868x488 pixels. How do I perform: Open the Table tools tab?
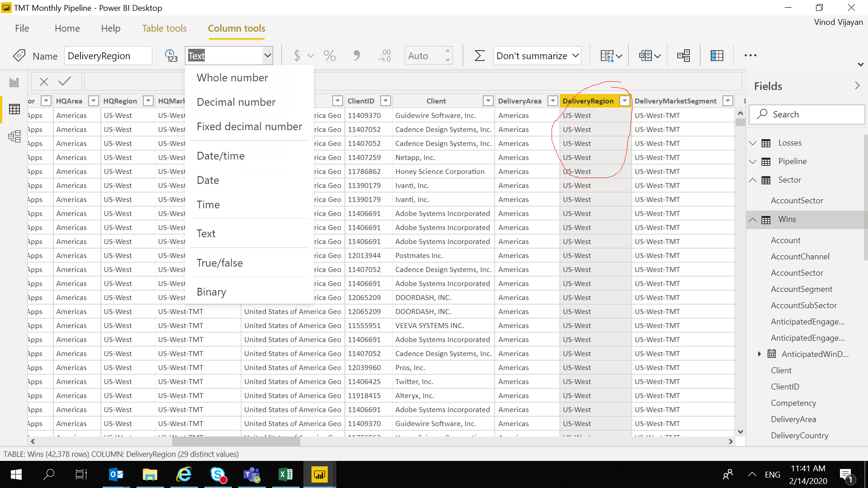[x=164, y=28]
